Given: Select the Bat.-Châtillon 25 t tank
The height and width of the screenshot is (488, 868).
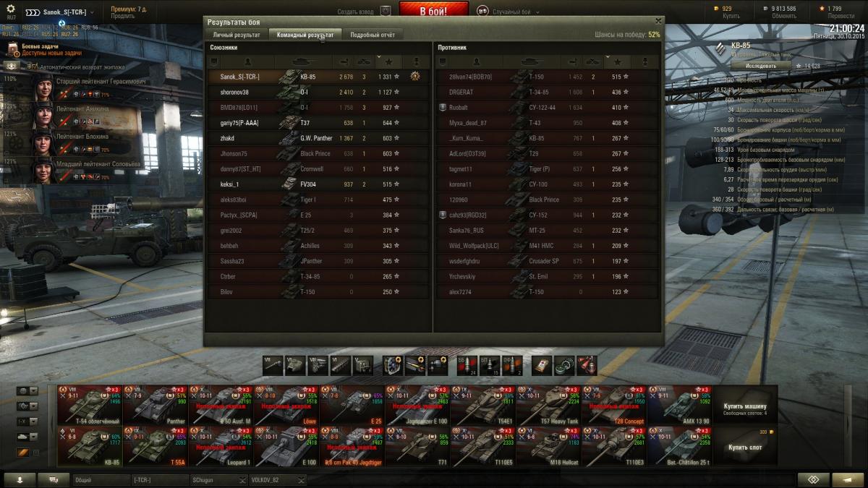Looking at the screenshot, I should click(x=680, y=446).
